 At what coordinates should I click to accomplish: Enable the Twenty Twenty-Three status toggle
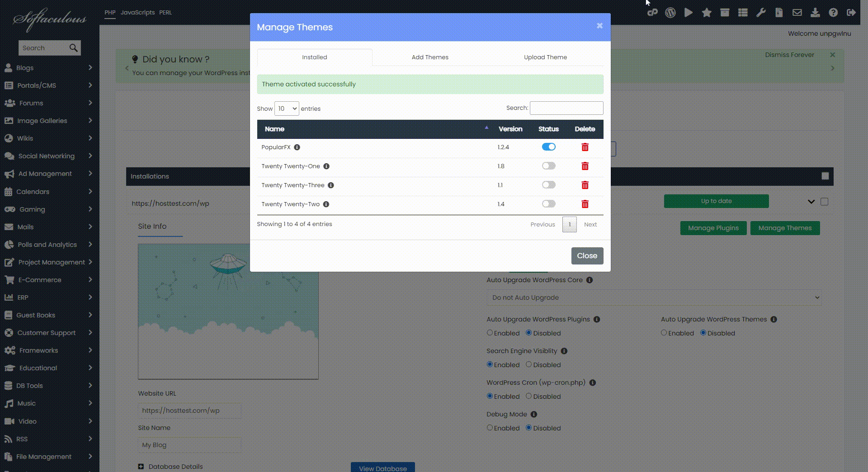pos(549,185)
